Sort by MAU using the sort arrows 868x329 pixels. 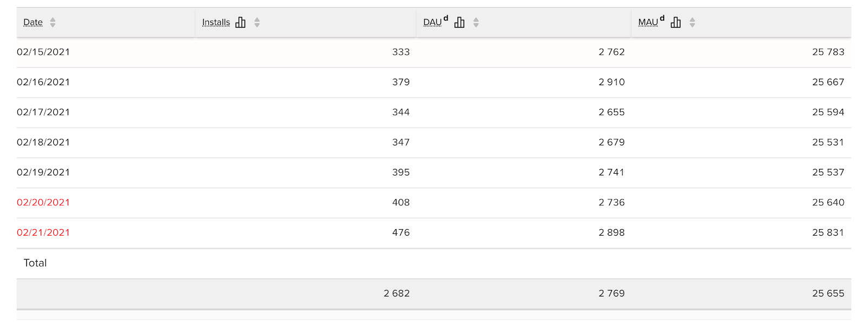692,22
